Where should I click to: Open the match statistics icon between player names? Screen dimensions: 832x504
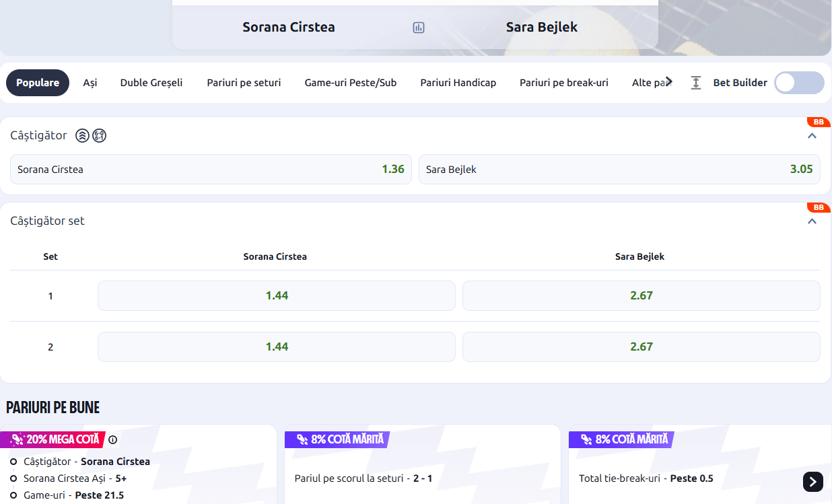[419, 28]
